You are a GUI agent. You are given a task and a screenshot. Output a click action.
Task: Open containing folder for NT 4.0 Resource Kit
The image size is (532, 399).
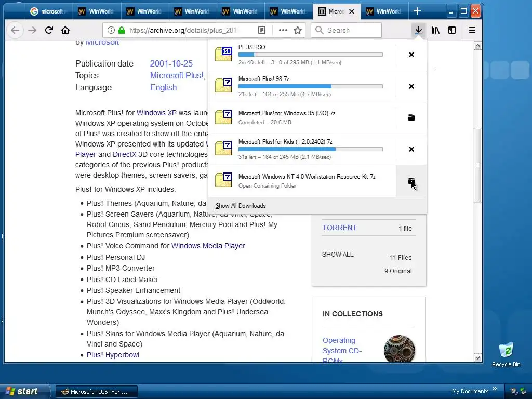[411, 181]
